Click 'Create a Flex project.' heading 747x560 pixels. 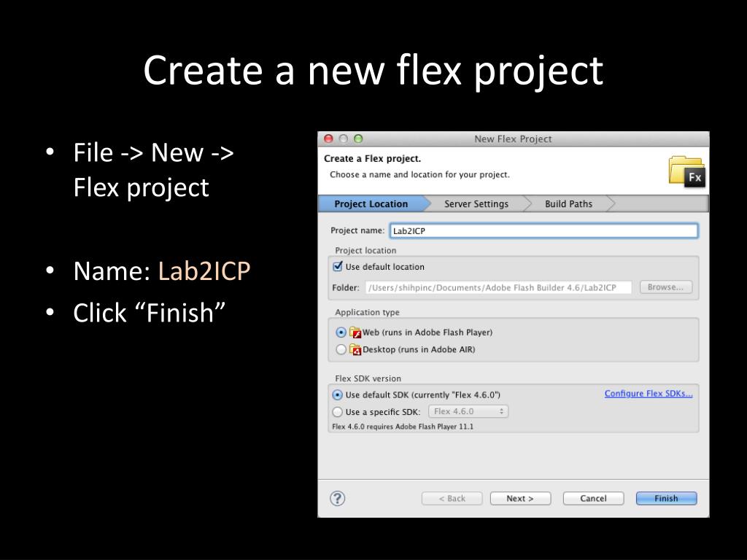pyautogui.click(x=372, y=158)
